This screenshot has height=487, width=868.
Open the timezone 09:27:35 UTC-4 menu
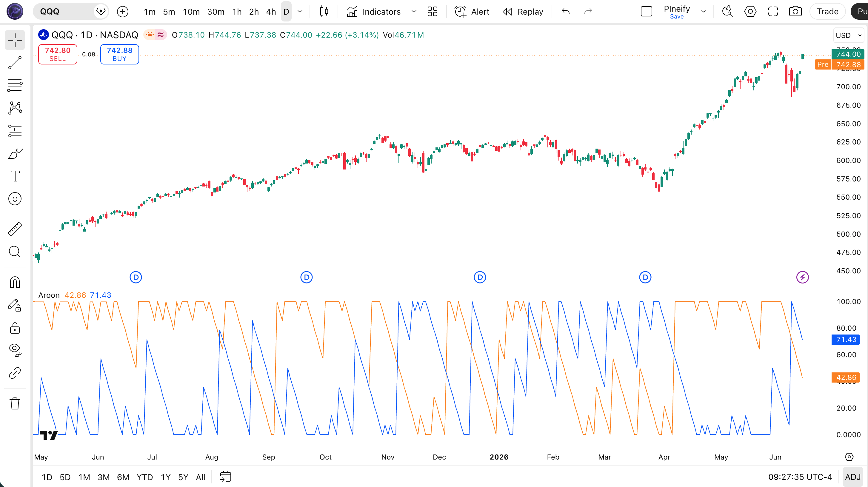pyautogui.click(x=800, y=477)
